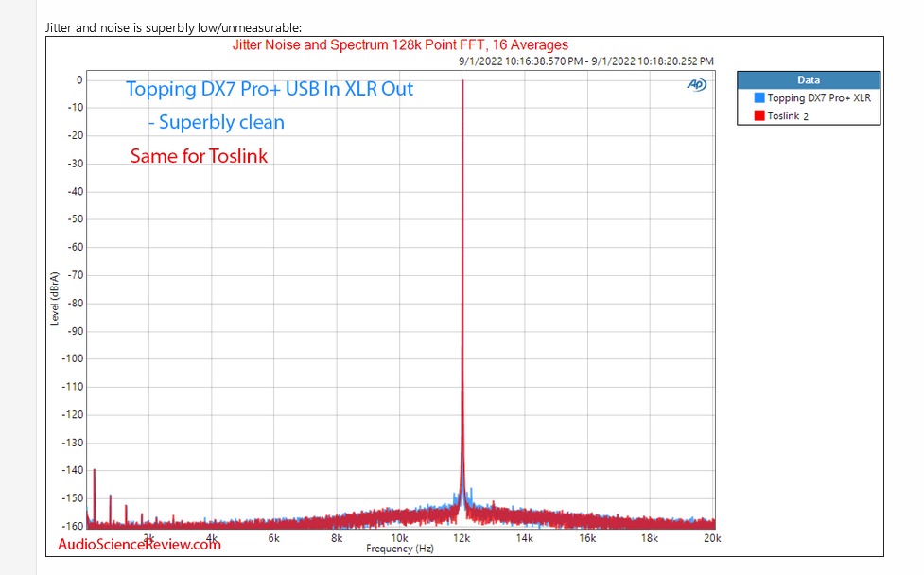The image size is (924, 575).
Task: Click the AP logo icon in graph corner
Action: click(x=696, y=85)
